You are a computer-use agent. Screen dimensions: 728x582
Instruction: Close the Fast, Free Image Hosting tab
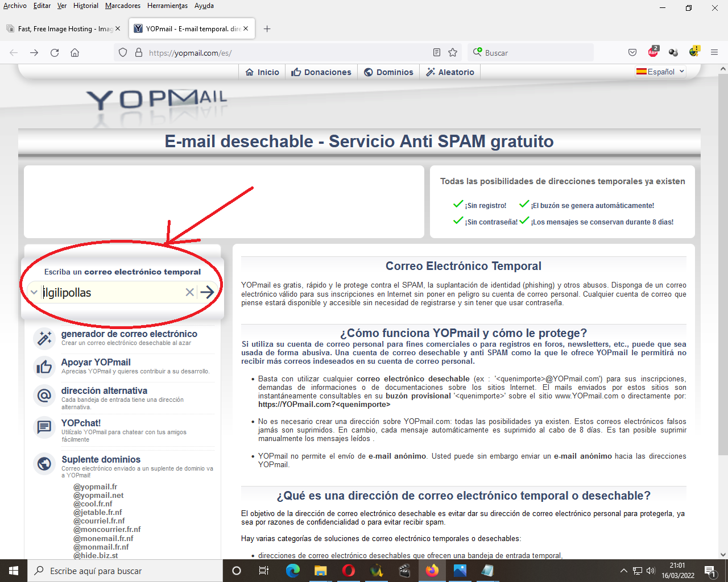(118, 28)
